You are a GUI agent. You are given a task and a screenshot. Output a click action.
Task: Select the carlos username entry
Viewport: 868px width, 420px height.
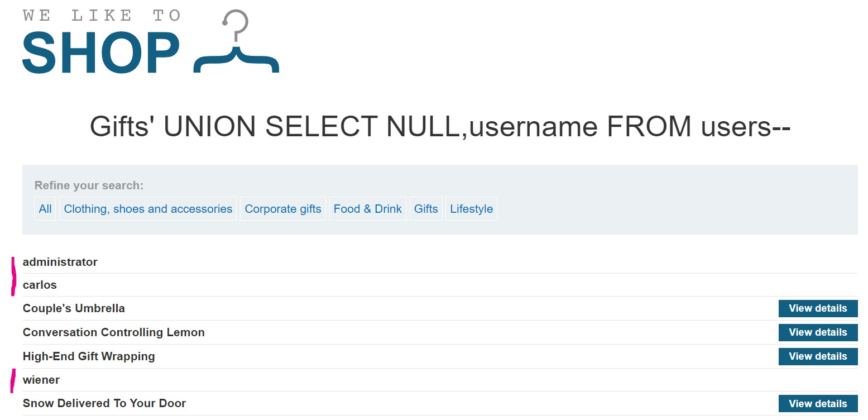(x=40, y=285)
